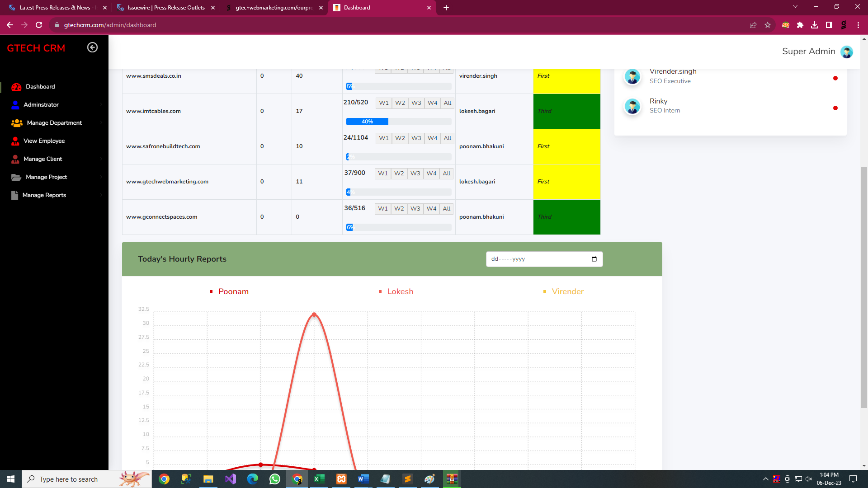The width and height of the screenshot is (868, 488).
Task: Click the Manage Department people icon
Action: [17, 122]
